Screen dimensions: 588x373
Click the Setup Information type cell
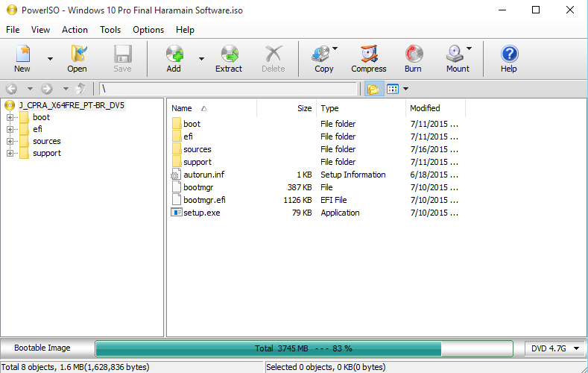pyautogui.click(x=353, y=175)
